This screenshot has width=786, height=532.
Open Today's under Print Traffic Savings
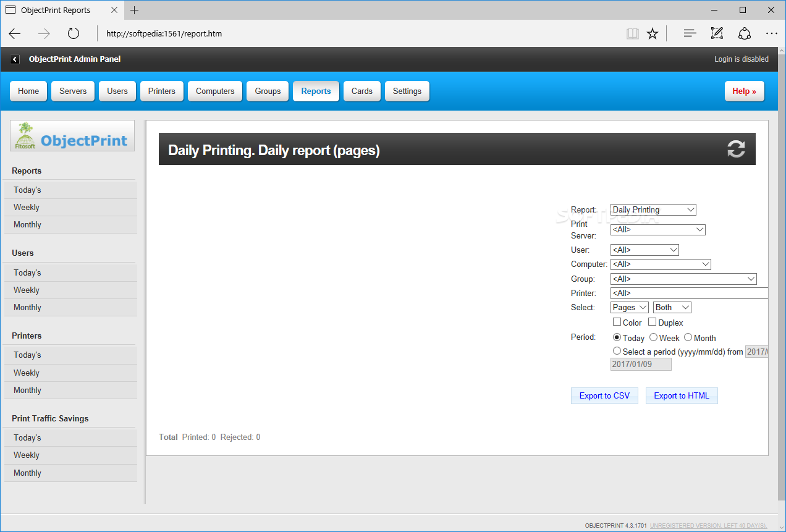coord(70,437)
